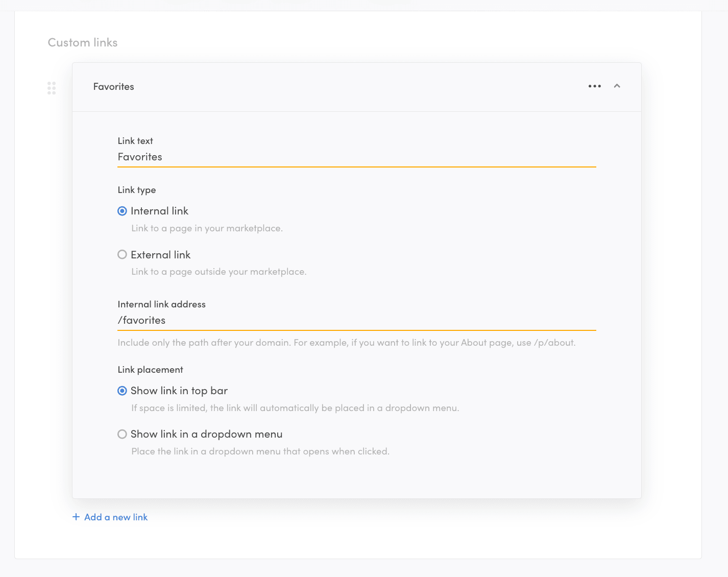Click the Link text field containing Favorites
Viewport: 728px width, 577px height.
click(356, 157)
